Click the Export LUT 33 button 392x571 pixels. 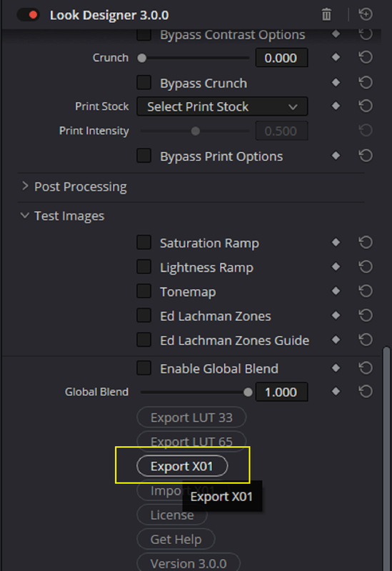[191, 418]
